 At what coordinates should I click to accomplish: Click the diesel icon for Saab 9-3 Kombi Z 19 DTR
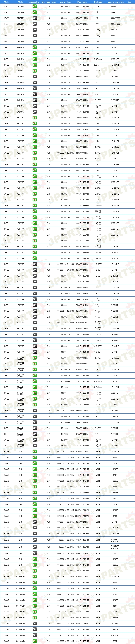click(35, 635)
